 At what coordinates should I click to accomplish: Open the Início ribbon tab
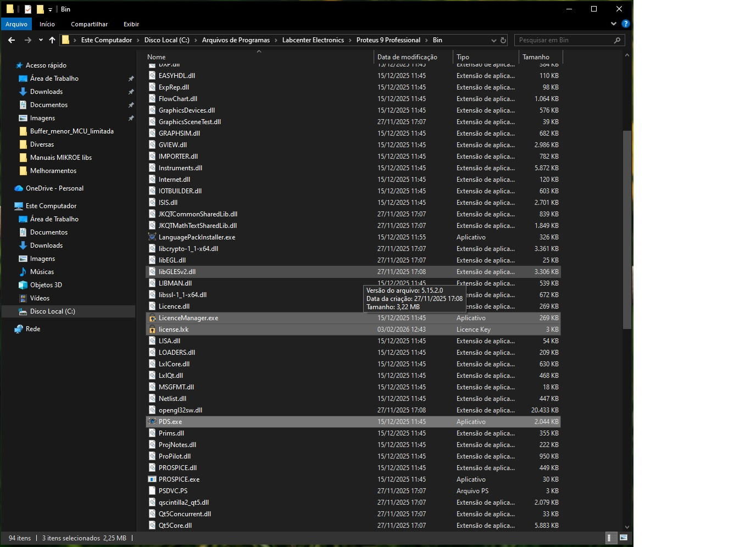click(x=47, y=24)
